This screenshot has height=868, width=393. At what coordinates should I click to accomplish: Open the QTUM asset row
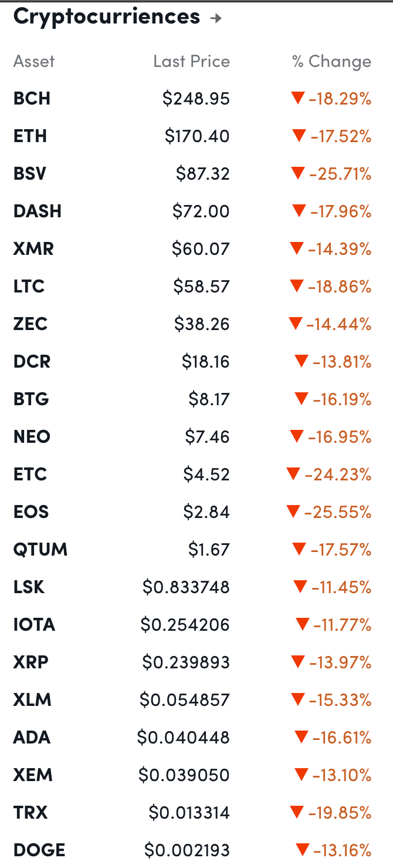click(40, 550)
